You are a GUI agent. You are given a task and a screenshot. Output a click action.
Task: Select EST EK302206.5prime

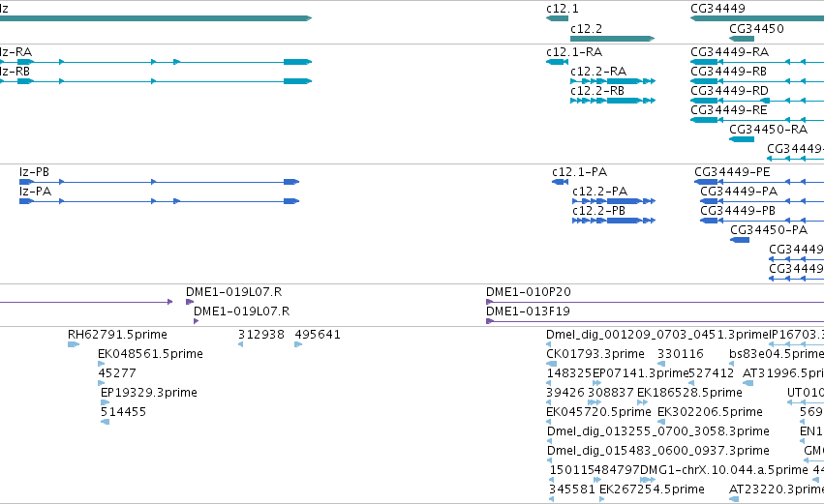(x=661, y=422)
